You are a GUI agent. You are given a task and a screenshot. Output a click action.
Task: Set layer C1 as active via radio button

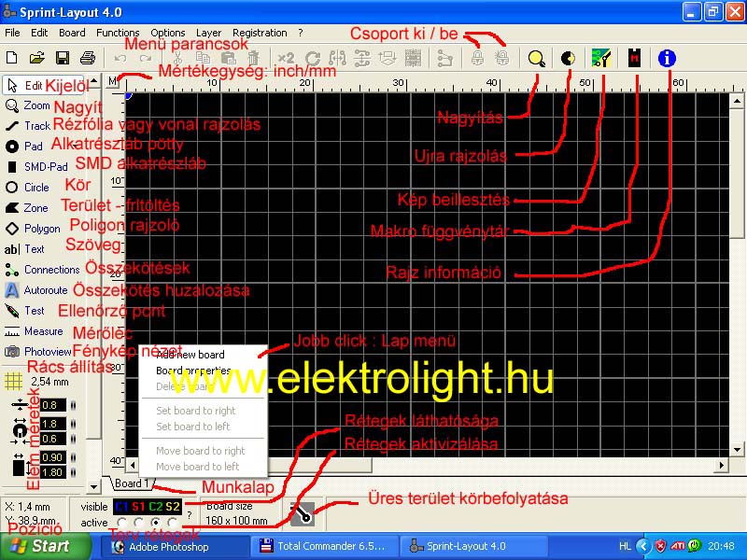[121, 523]
